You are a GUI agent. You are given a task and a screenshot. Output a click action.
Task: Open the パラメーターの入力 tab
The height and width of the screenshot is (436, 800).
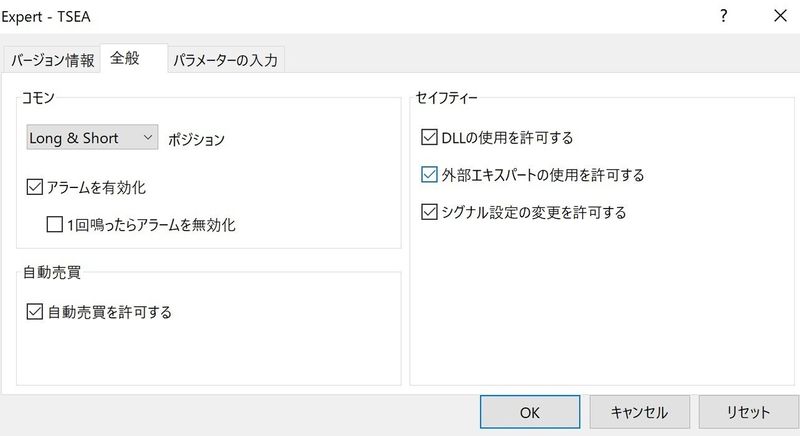coord(227,60)
